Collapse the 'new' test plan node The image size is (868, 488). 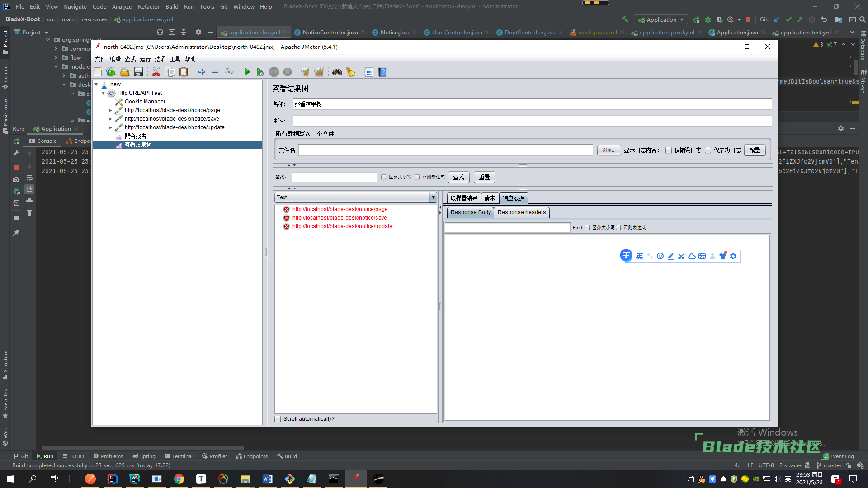point(96,84)
